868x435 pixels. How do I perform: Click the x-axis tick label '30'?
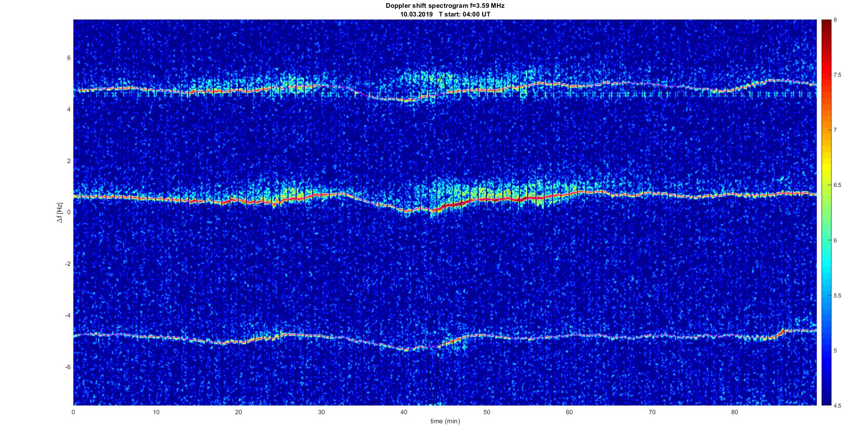pos(321,412)
